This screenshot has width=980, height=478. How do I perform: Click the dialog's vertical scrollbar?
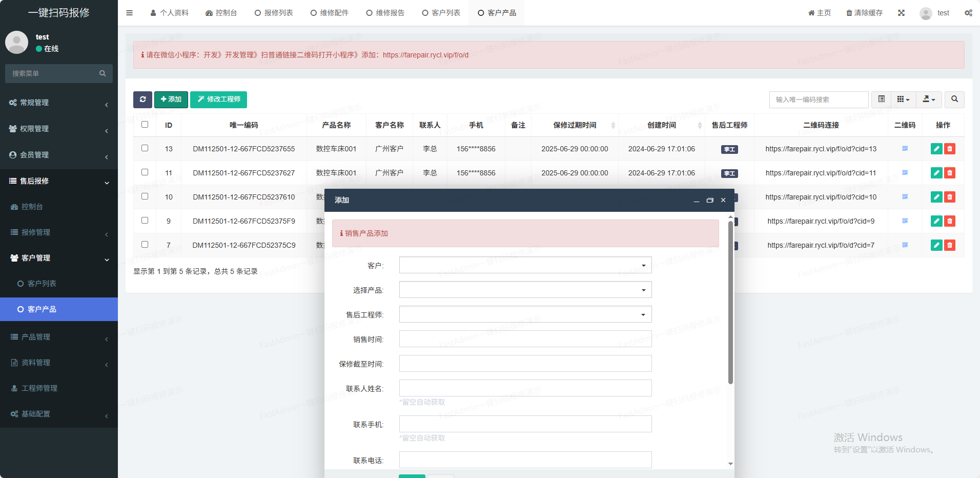pos(730,303)
